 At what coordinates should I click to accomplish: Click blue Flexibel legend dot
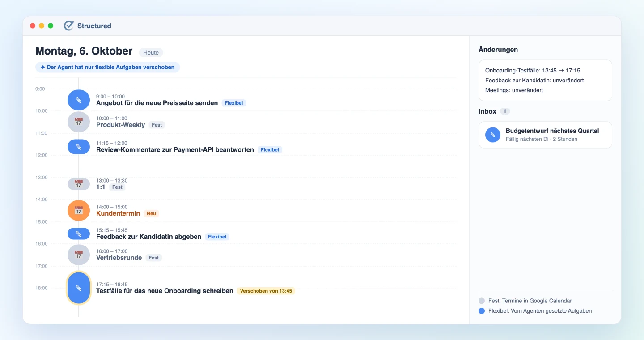click(x=482, y=311)
